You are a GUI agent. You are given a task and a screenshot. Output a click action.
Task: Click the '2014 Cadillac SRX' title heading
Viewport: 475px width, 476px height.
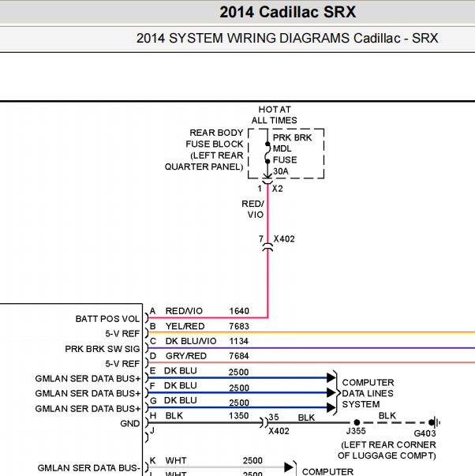[287, 12]
